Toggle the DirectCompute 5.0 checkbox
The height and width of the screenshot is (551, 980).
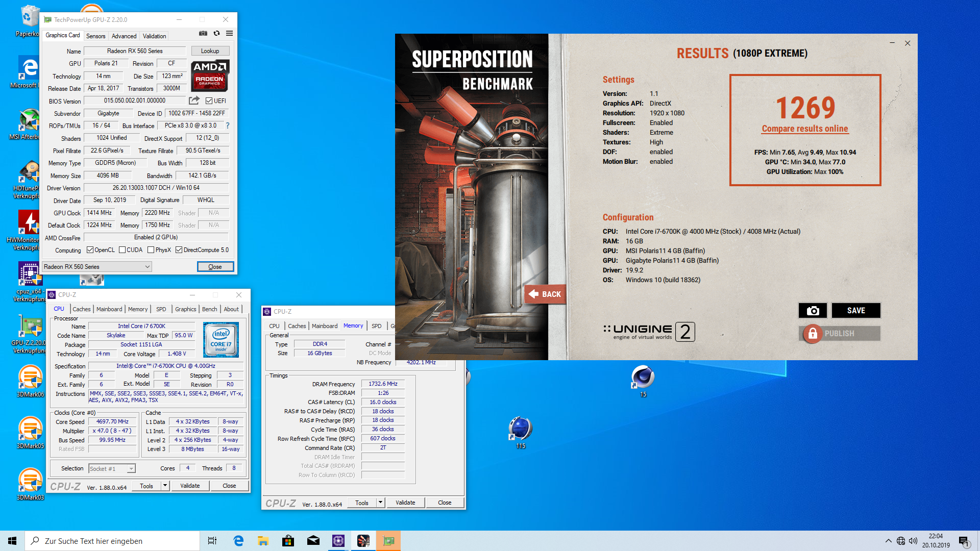click(179, 250)
